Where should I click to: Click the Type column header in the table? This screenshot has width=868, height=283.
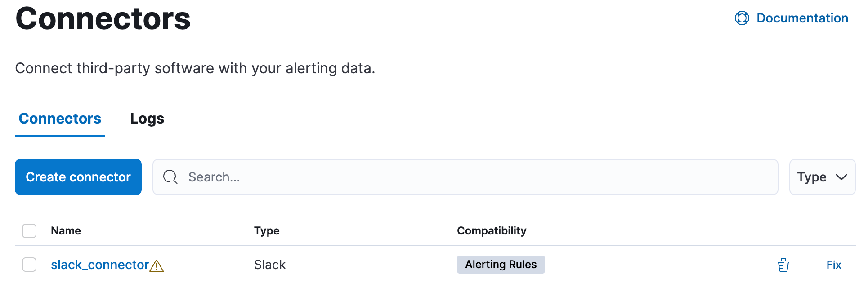[x=267, y=231]
